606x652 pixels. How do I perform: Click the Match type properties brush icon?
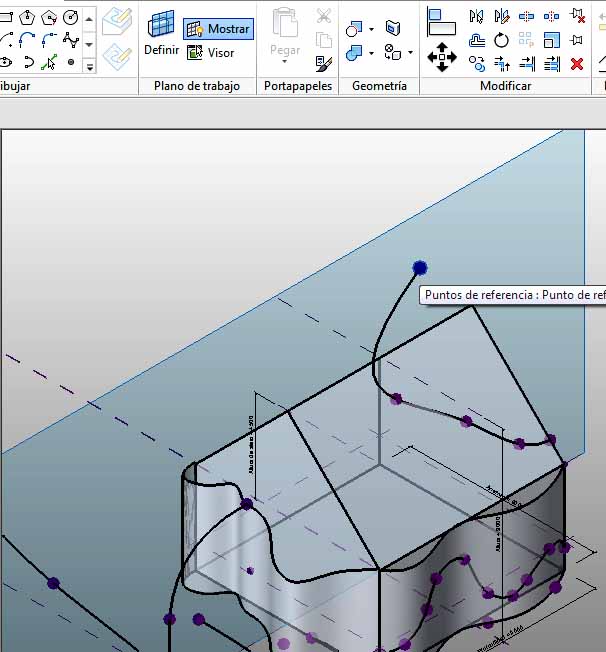coord(323,63)
